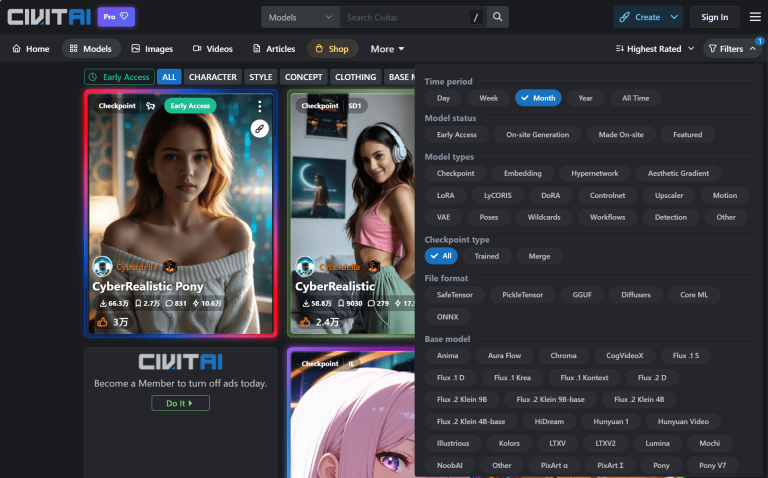768x478 pixels.
Task: Click the Search Civitai input field
Action: point(404,17)
